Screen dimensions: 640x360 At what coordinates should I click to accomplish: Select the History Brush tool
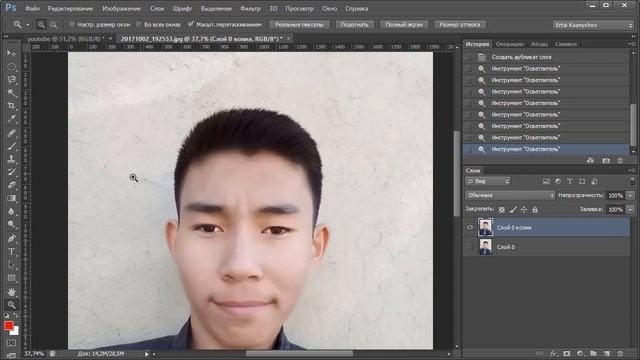[11, 172]
